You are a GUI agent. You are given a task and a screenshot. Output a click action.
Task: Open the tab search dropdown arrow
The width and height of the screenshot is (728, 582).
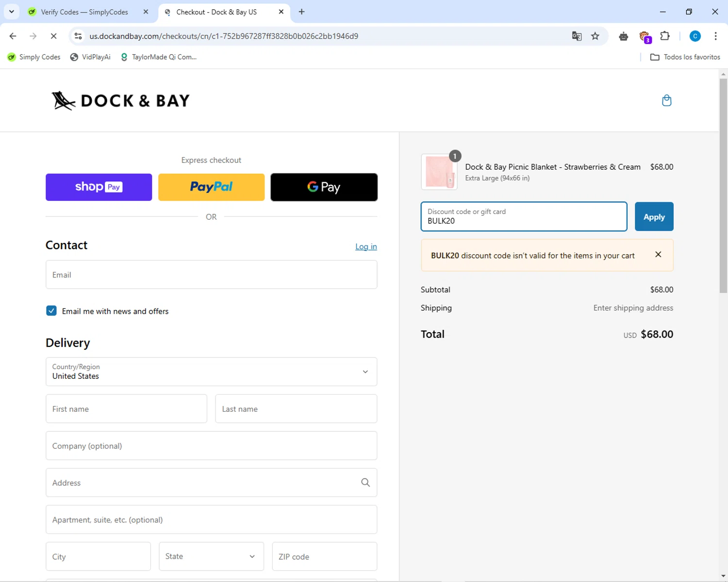[12, 12]
